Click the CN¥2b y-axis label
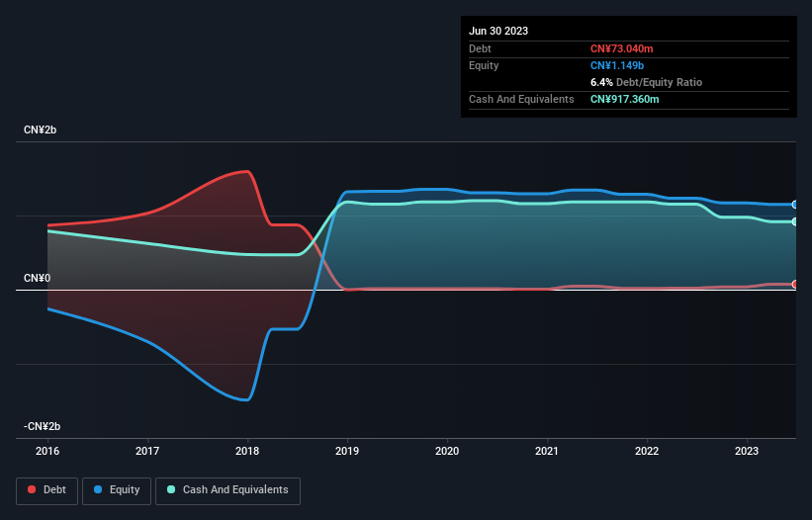Viewport: 812px width, 520px height. (x=40, y=130)
